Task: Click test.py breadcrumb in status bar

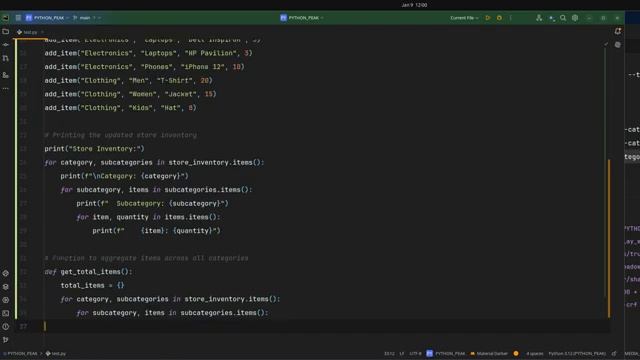Action: click(56, 354)
